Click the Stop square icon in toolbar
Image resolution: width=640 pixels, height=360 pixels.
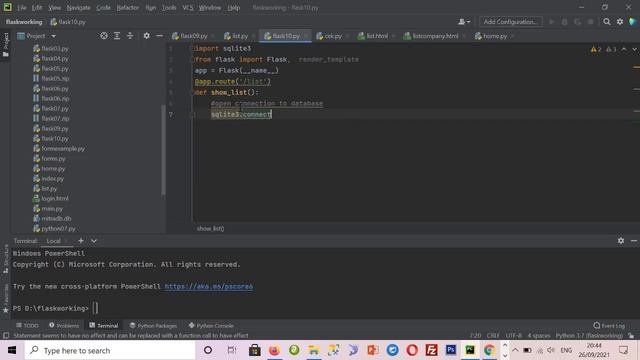(590, 22)
